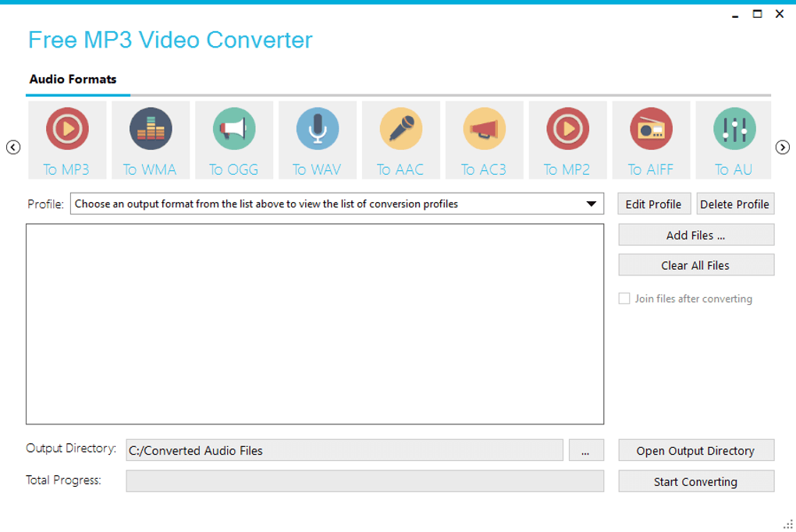This screenshot has height=532, width=796.
Task: Click the Start Converting button
Action: [x=696, y=481]
